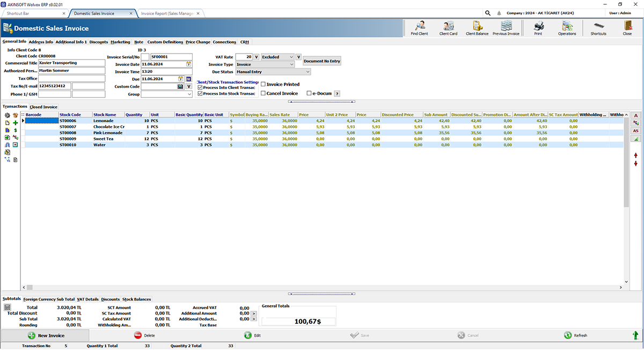Open the Invoice Date calendar picker
644x350 pixels.
point(189,64)
